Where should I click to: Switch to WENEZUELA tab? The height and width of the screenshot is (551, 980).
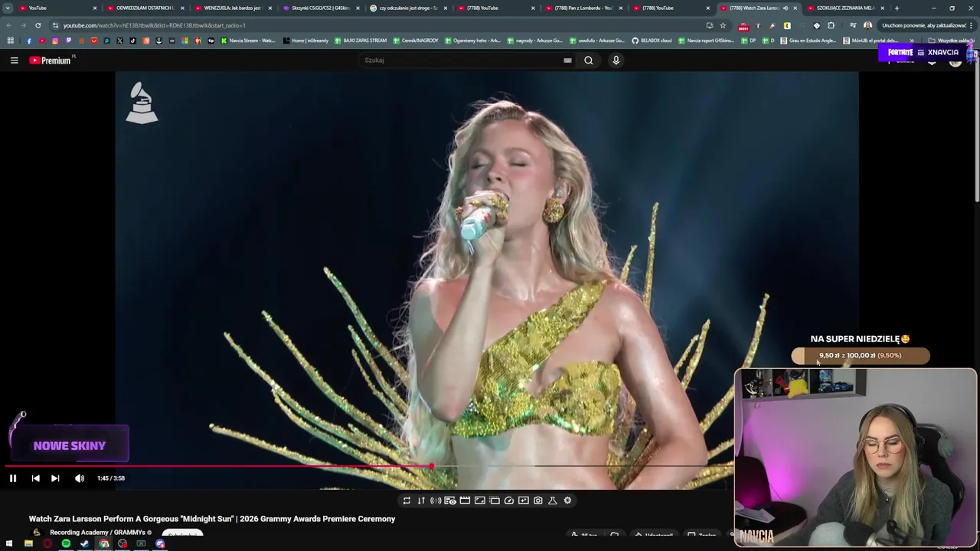233,8
